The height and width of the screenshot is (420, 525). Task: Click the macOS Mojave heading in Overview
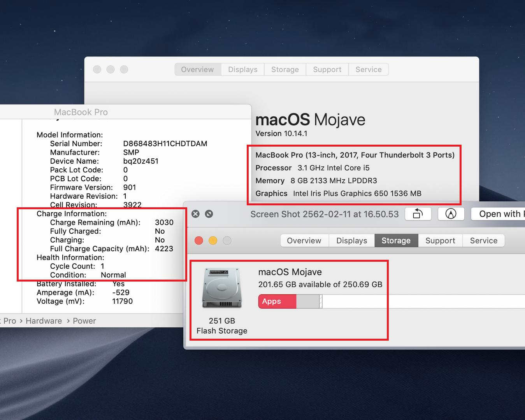pos(310,120)
